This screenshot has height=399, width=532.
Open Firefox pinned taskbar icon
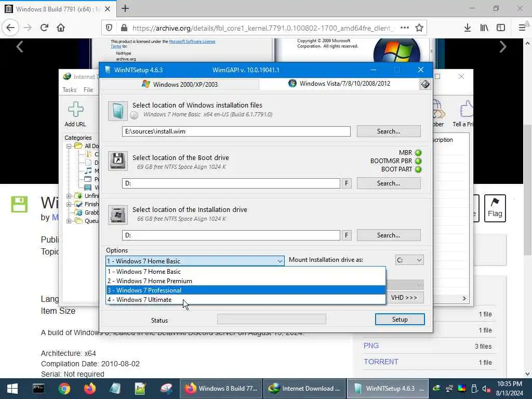tap(89, 389)
